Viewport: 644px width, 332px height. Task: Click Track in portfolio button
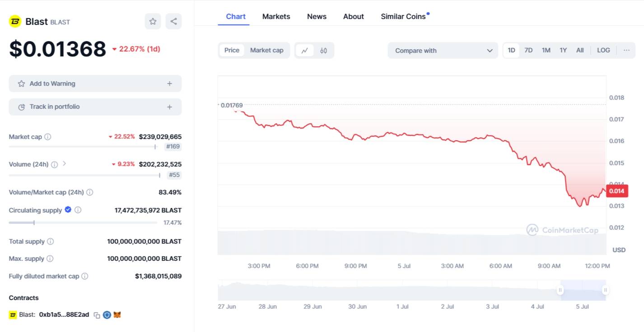coord(95,107)
